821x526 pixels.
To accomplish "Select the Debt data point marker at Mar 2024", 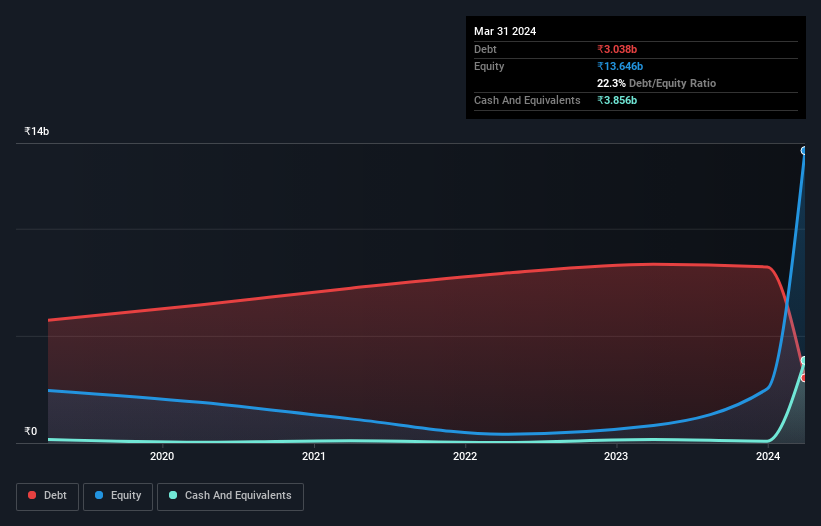I will pyautogui.click(x=804, y=378).
